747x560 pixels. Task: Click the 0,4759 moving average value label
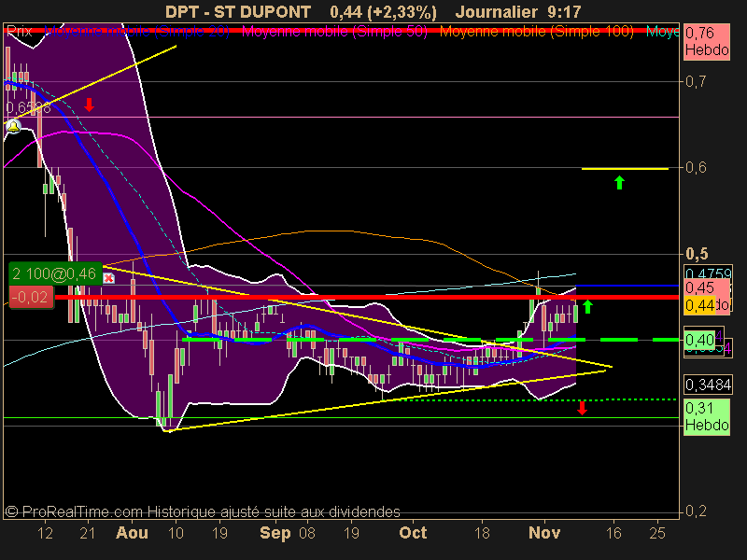[708, 273]
